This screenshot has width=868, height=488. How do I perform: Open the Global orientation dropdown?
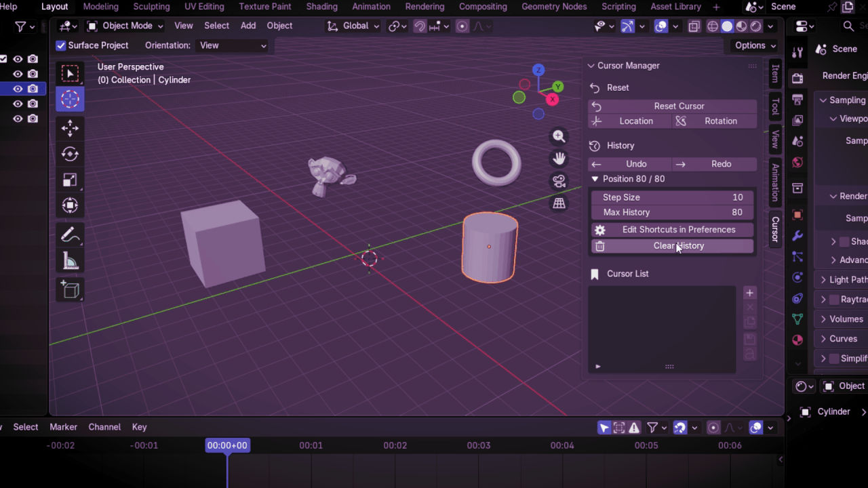click(x=353, y=26)
